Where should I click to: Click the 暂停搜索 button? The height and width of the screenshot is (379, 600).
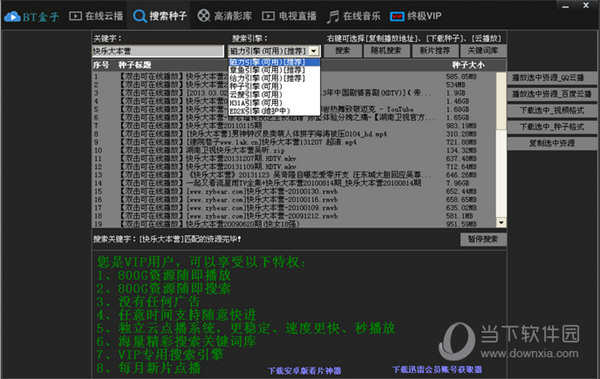coord(483,239)
